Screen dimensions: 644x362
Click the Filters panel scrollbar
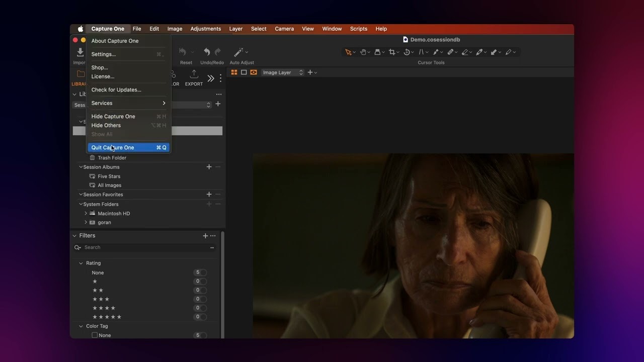point(222,284)
